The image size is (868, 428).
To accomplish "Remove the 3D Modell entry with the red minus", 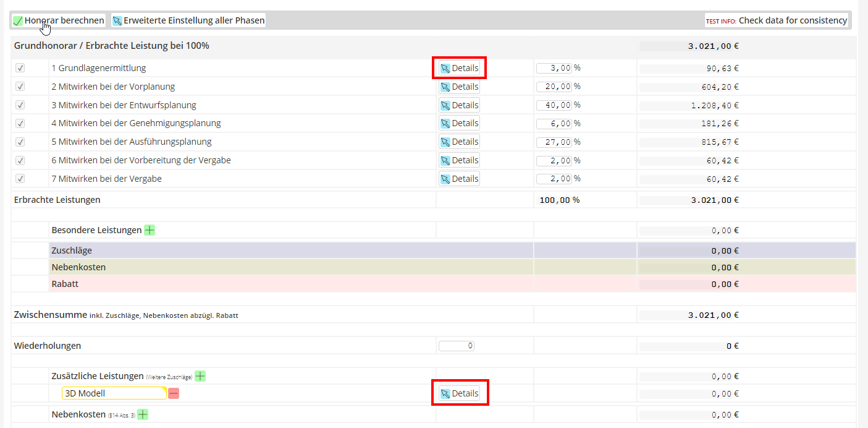I will click(x=174, y=393).
